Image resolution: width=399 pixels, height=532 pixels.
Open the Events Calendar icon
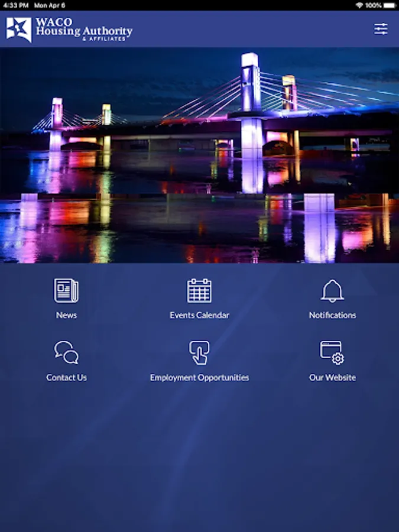tap(199, 290)
